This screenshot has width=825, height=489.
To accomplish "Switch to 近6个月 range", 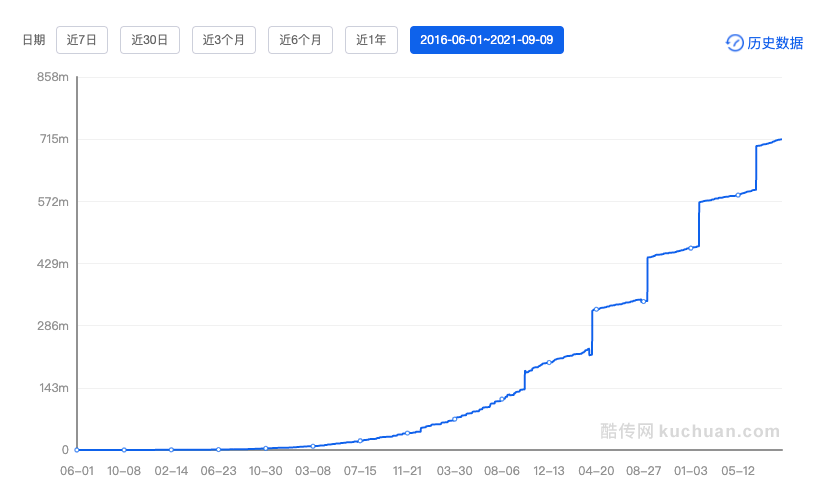I will [300, 40].
